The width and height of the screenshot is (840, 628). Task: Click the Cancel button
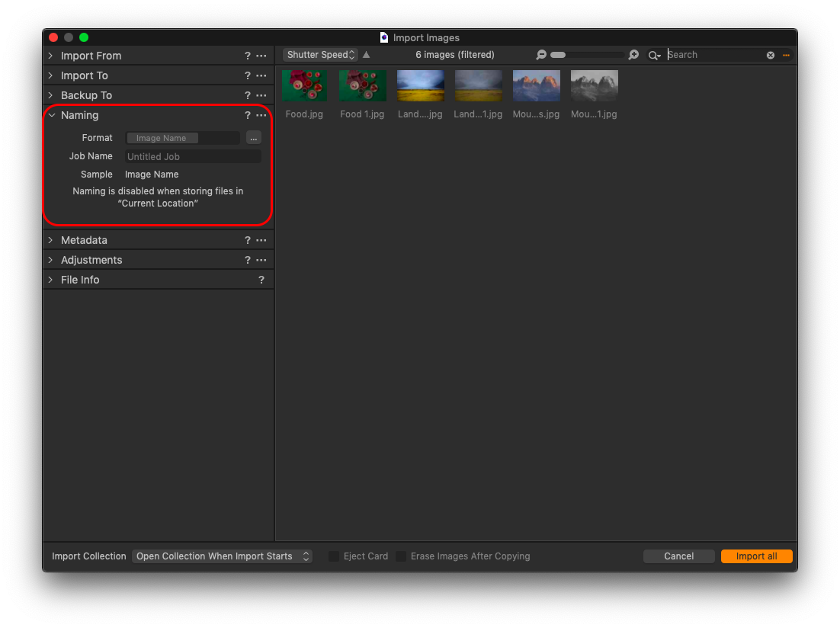(x=678, y=556)
